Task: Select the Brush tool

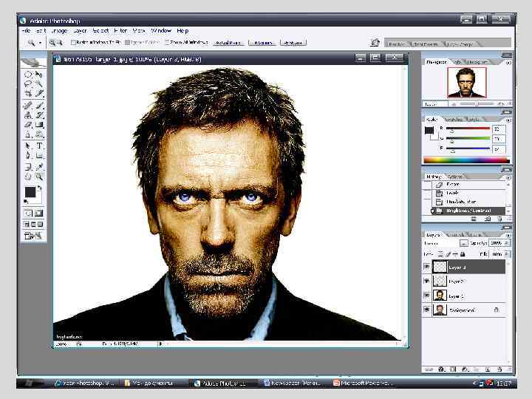Action: tap(39, 106)
